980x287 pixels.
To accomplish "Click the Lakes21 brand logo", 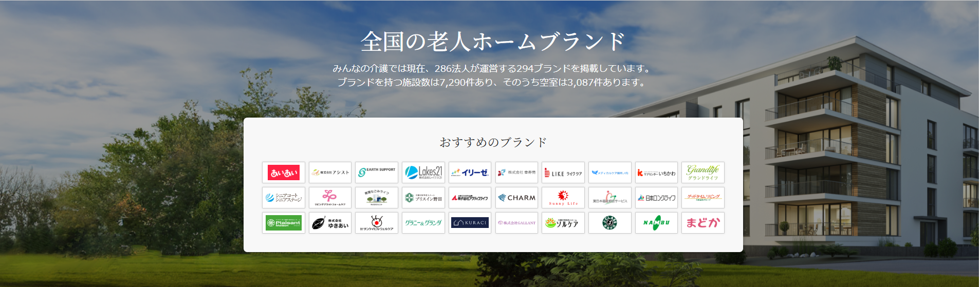I will coord(423,173).
